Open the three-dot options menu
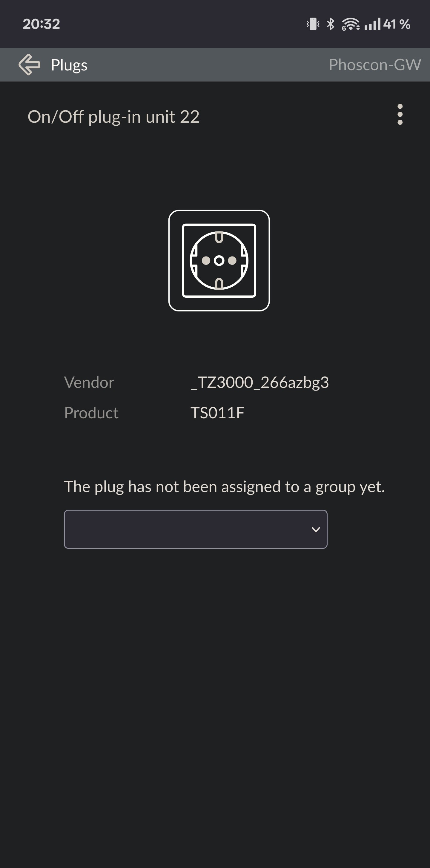 [x=400, y=115]
